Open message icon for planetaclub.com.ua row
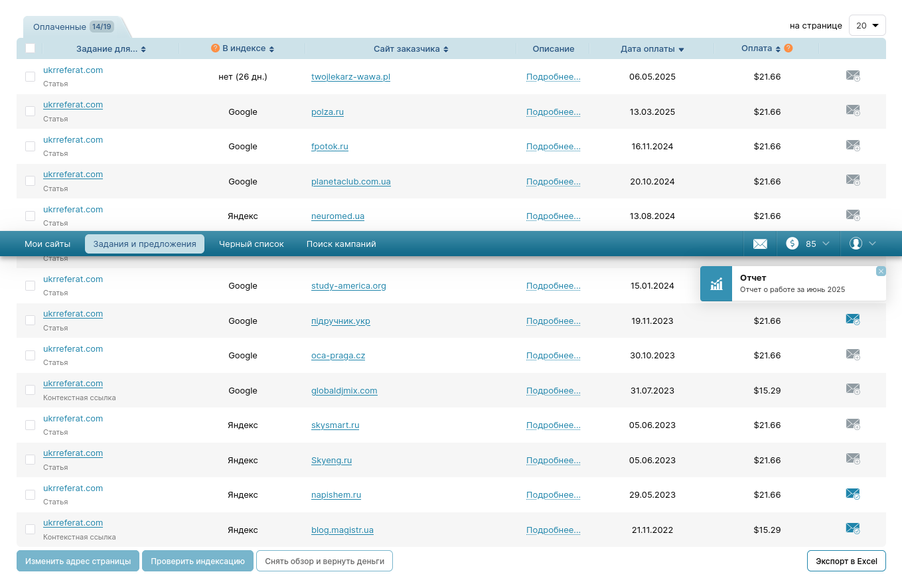The width and height of the screenshot is (902, 588). click(x=853, y=180)
